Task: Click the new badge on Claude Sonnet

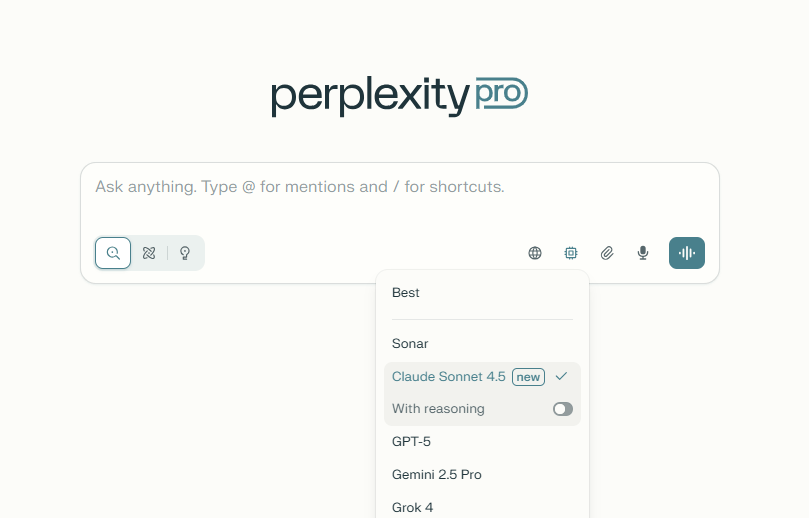Action: (528, 377)
